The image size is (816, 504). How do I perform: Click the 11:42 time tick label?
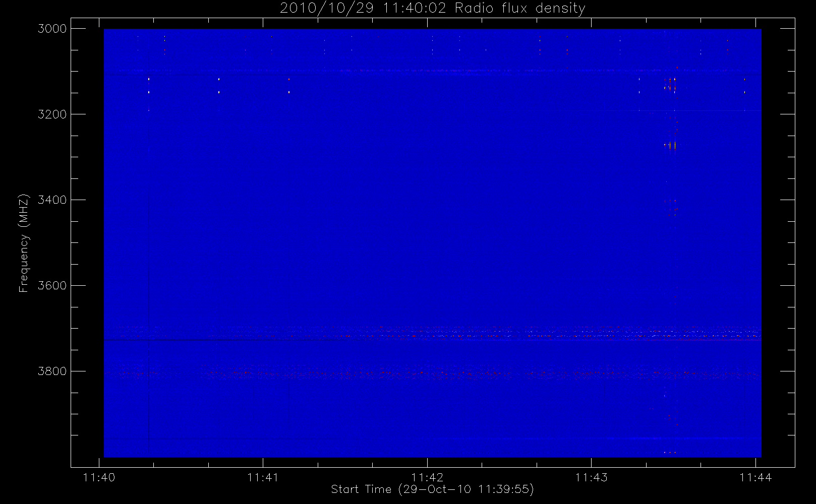tap(427, 477)
